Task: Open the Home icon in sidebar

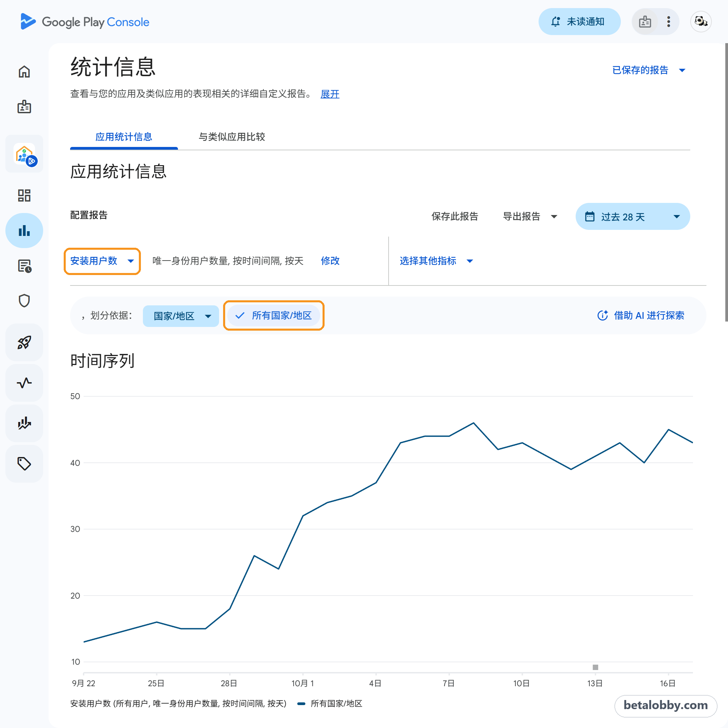Action: (24, 71)
